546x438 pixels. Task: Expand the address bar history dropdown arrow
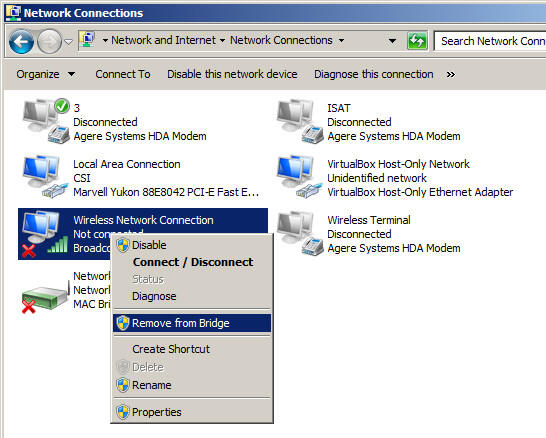[x=392, y=41]
